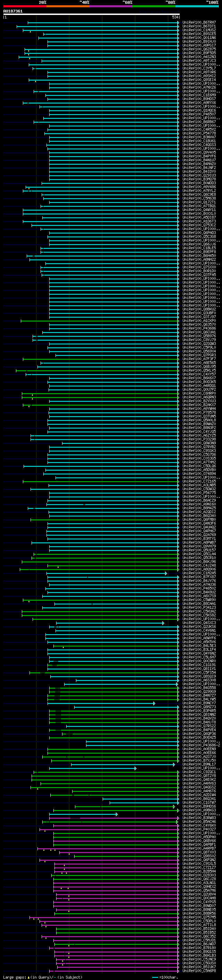Click the green ~80% identity legend segment

tap(154, 6)
